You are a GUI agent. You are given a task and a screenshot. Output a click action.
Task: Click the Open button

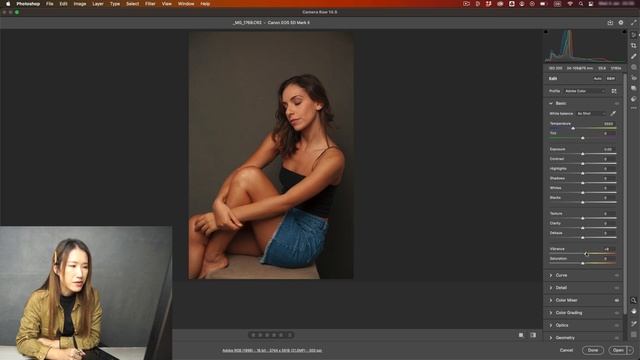[618, 350]
